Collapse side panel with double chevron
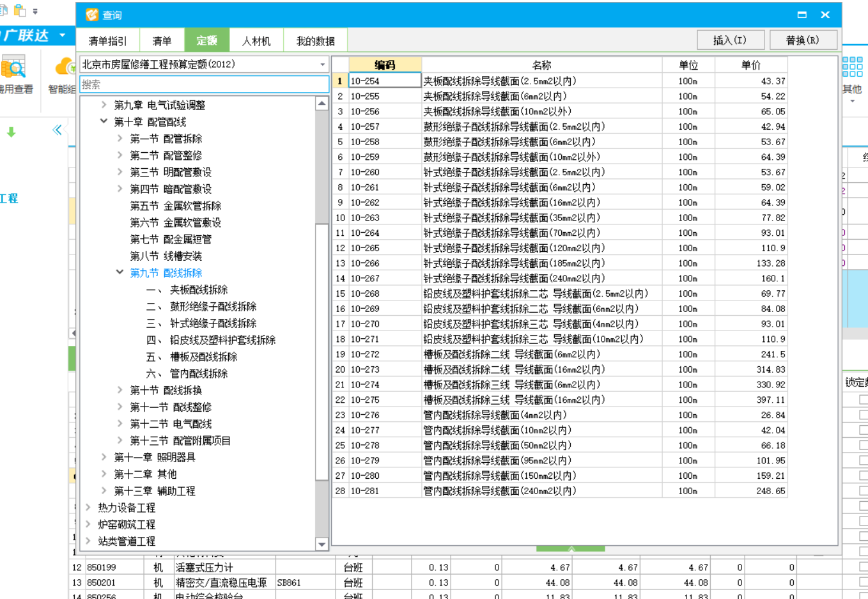Viewport: 868px width, 599px height. (x=57, y=130)
